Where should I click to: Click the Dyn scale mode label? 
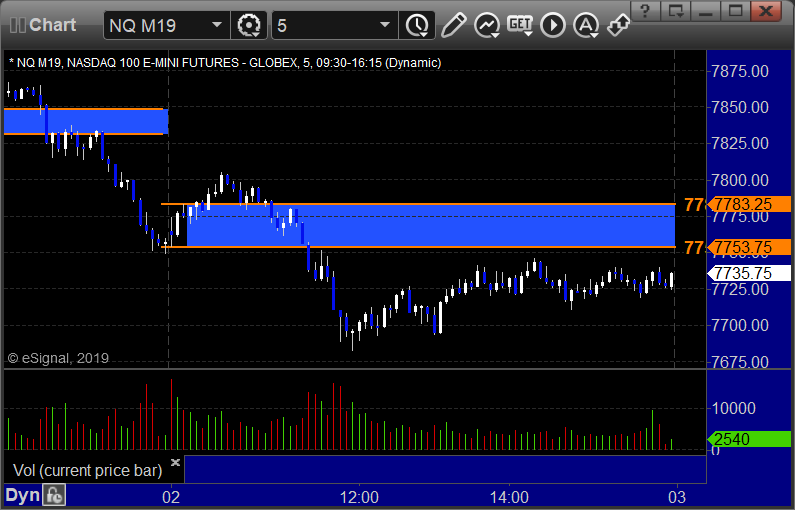pos(22,495)
